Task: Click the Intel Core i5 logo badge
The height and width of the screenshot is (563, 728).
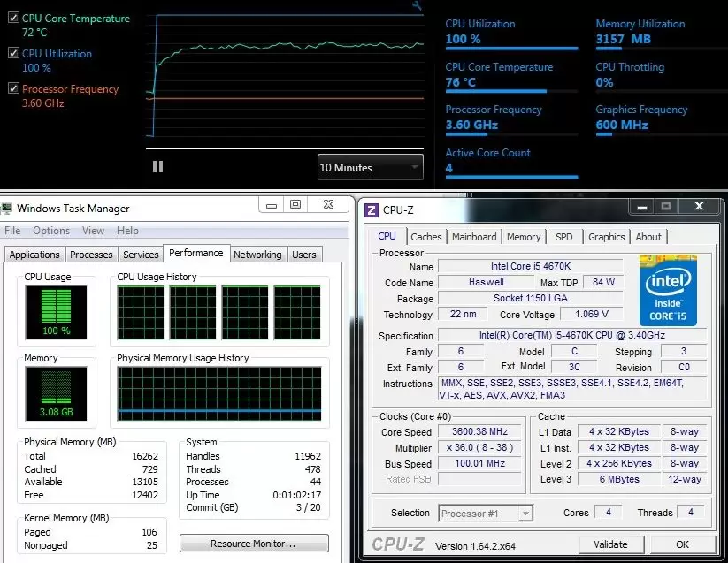Action: point(669,290)
